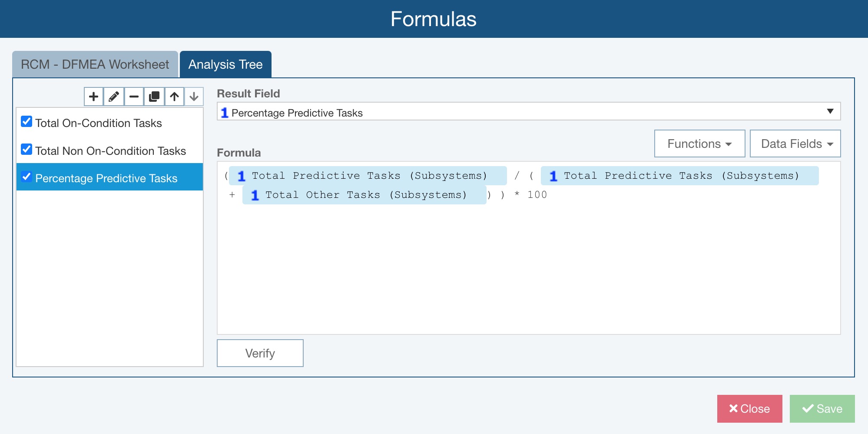Viewport: 868px width, 434px height.
Task: Toggle Percentage Predictive Tasks checkbox
Action: click(27, 177)
